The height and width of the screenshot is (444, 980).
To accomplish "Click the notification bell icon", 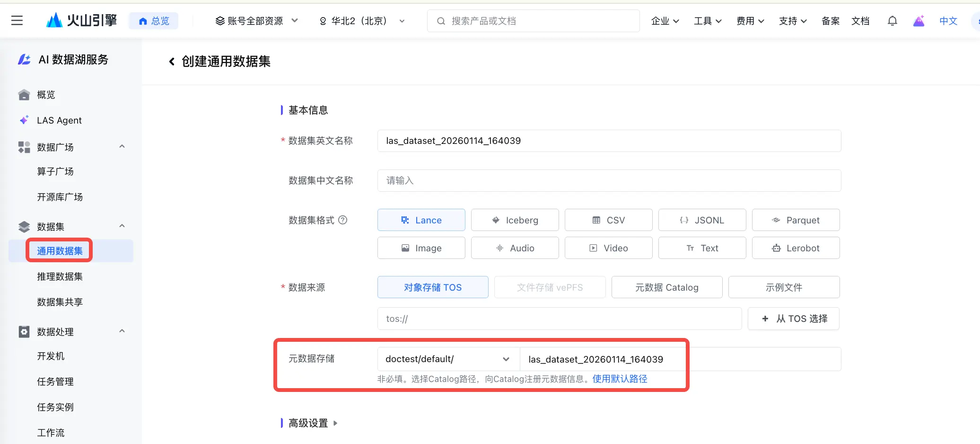I will [x=892, y=21].
